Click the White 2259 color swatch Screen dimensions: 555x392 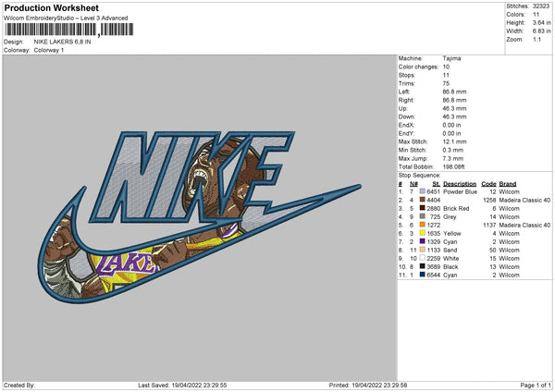tap(423, 258)
